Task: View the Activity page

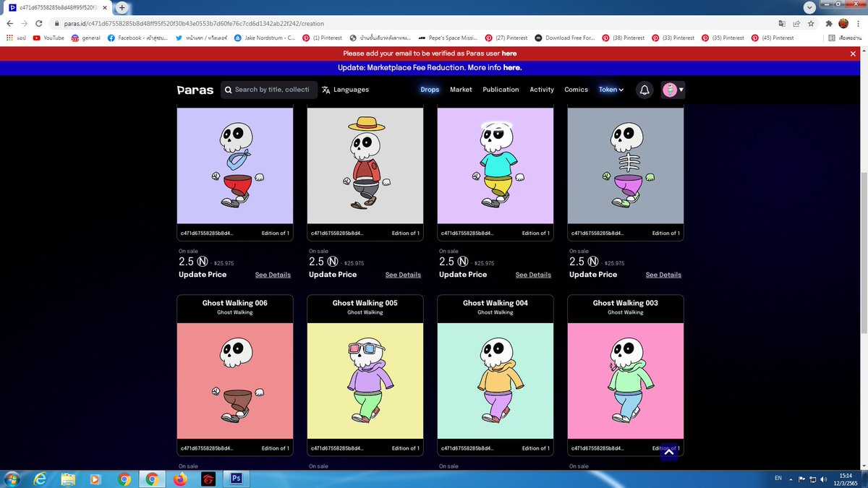Action: pyautogui.click(x=542, y=90)
